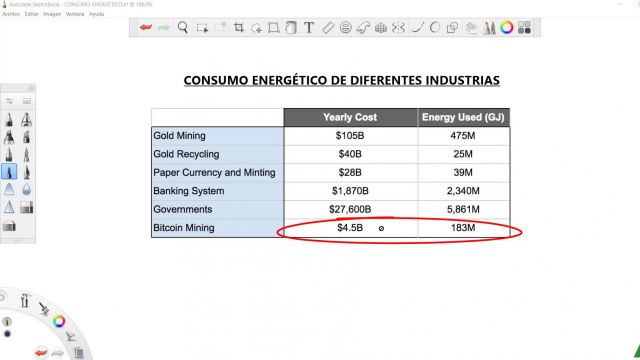This screenshot has width=640, height=360.
Task: Open the lagoon tools icon
Action: tap(25, 301)
